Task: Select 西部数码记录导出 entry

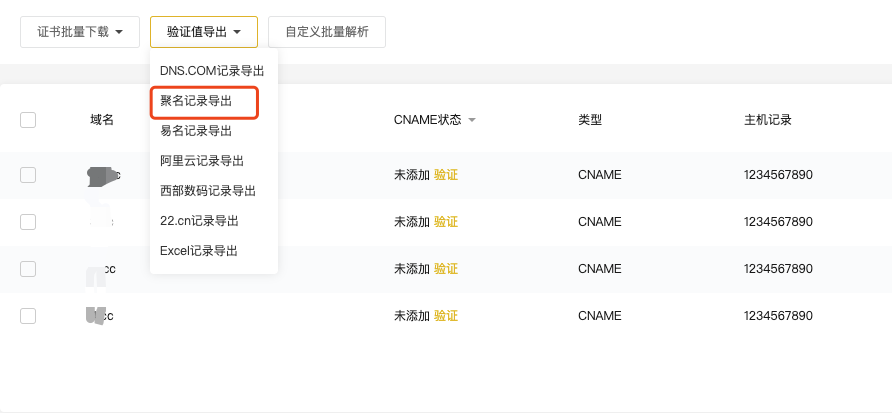Action: pos(208,191)
